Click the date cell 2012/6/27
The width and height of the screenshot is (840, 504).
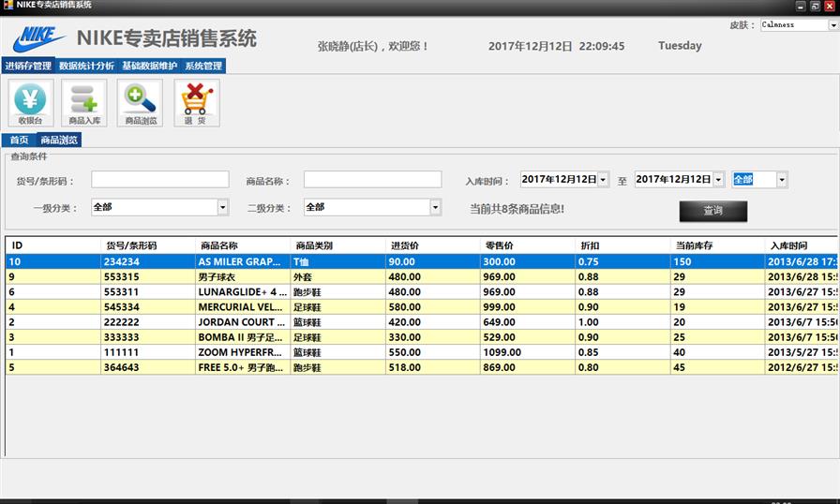802,367
